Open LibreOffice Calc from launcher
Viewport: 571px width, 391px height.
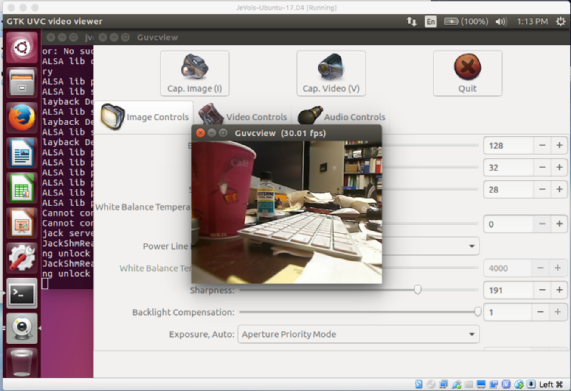22,188
